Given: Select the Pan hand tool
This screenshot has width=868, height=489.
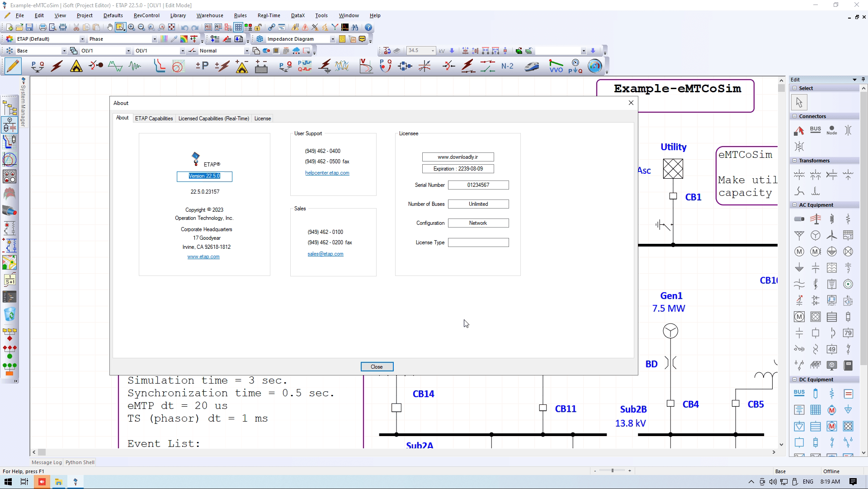Looking at the screenshot, I should click(110, 27).
